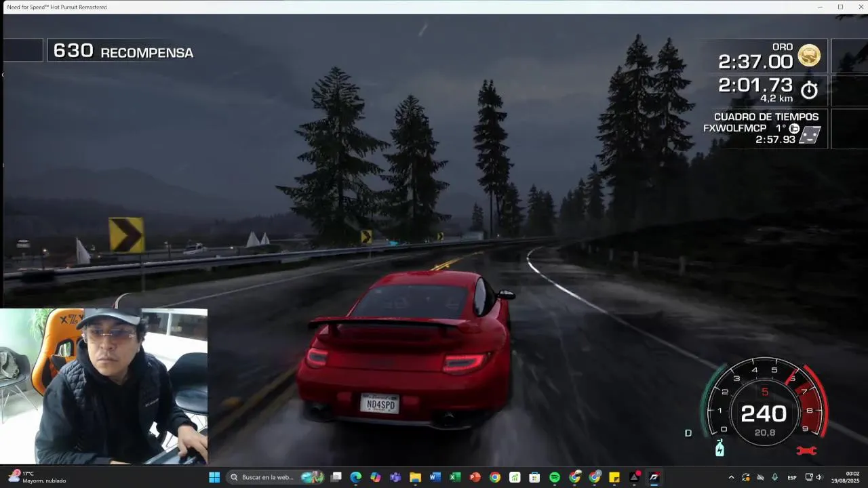Open Spotify from the taskbar

555,477
